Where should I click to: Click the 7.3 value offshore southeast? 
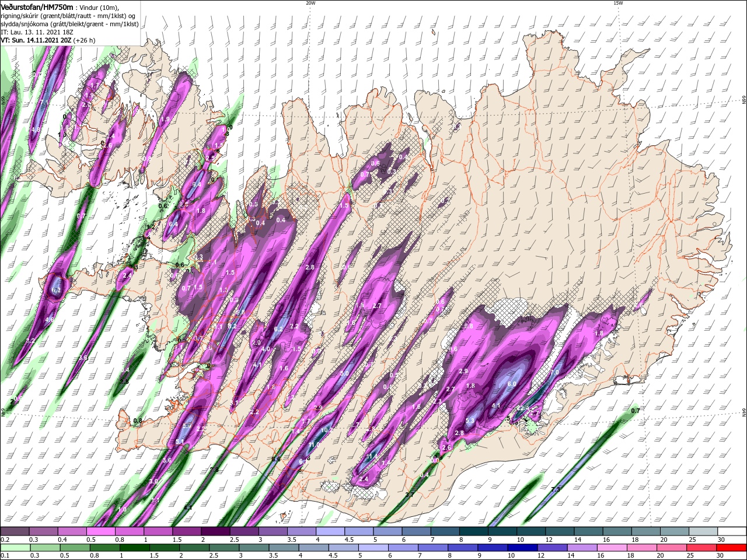(555, 489)
